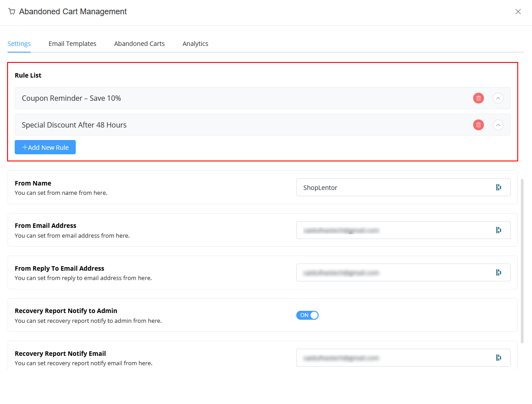Edit the ShopLentor From Name field
Viewport: 532px width, 404px height.
[x=392, y=187]
